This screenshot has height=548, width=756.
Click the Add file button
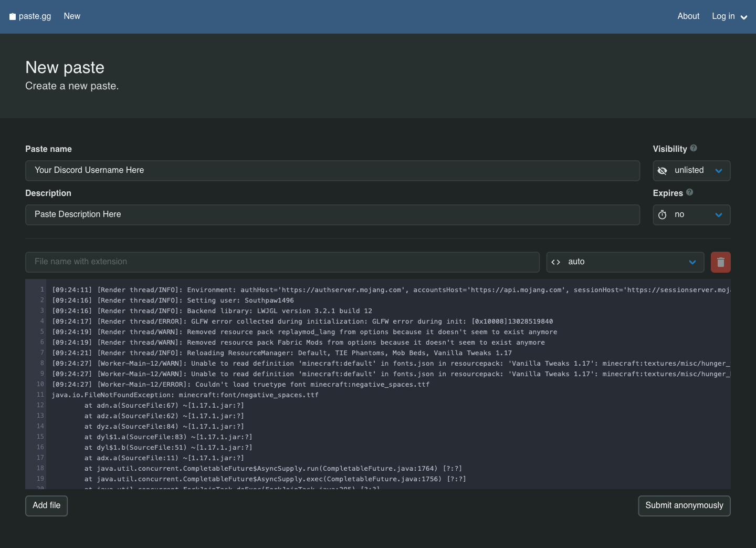tap(46, 505)
